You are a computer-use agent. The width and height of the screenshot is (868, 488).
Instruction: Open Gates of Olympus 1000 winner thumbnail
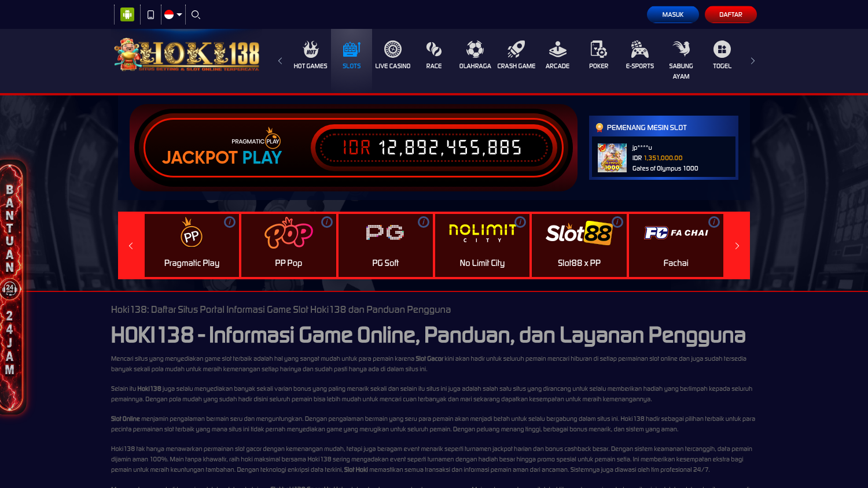(x=612, y=158)
